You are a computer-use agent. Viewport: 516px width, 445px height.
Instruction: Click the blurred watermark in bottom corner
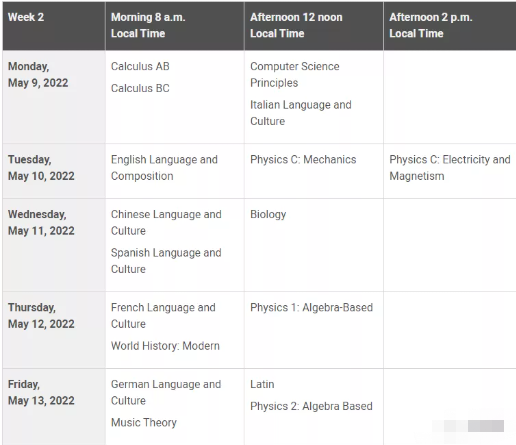point(473,426)
